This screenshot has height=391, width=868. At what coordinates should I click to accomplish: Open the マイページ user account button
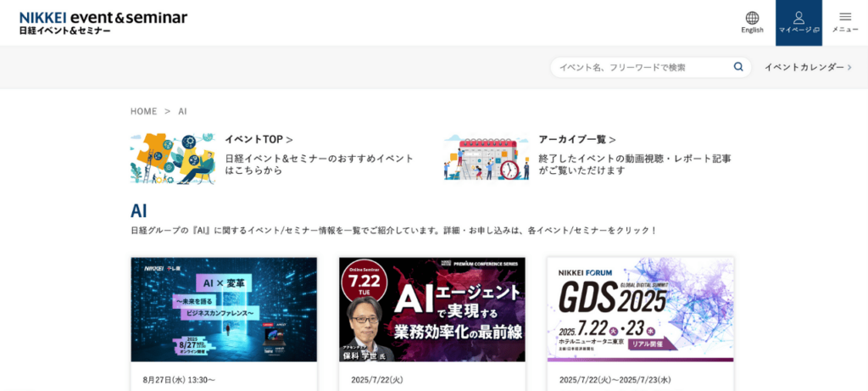(x=798, y=23)
